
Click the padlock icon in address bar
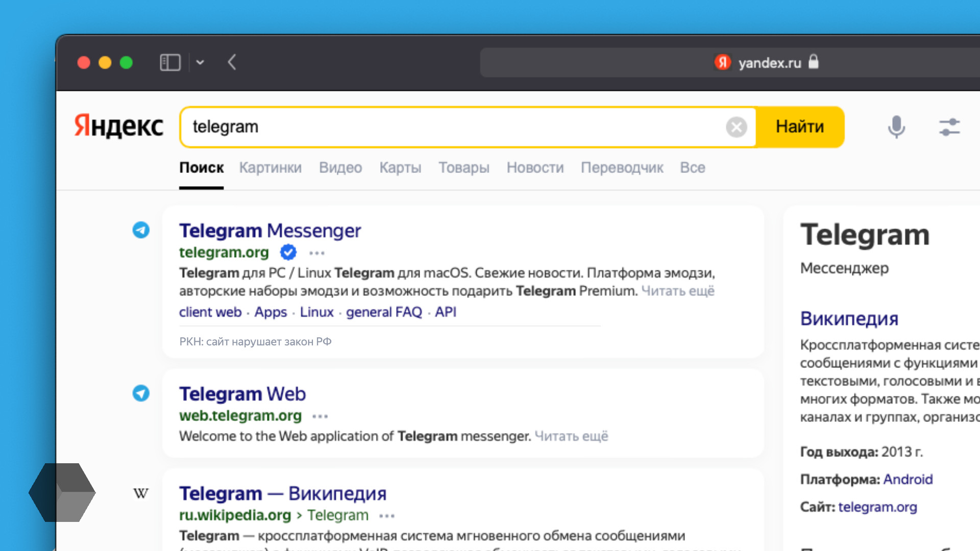click(814, 62)
